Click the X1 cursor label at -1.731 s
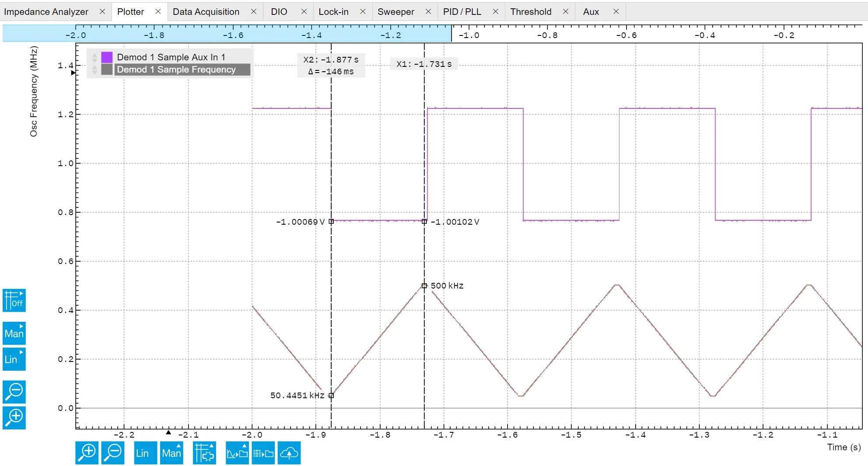 (x=424, y=64)
